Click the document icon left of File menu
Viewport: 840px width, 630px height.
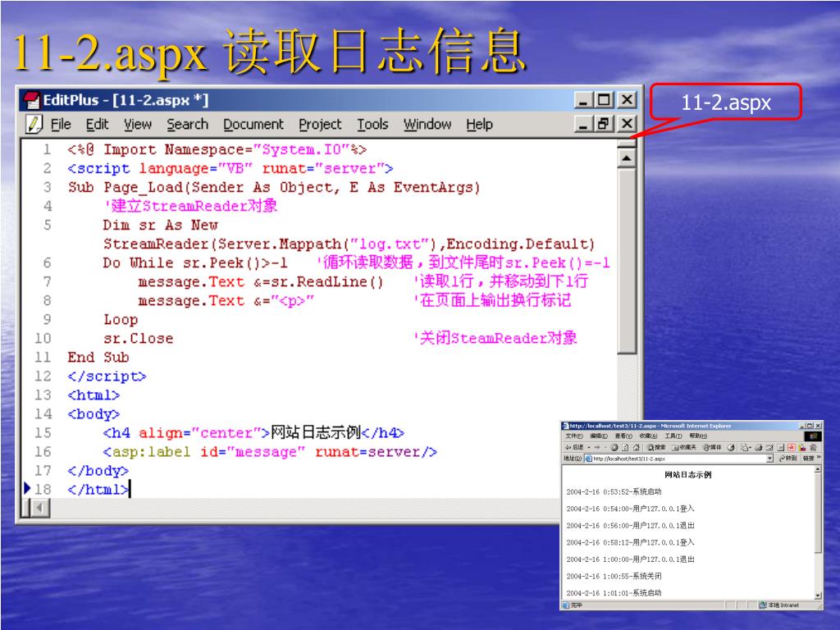pos(34,124)
